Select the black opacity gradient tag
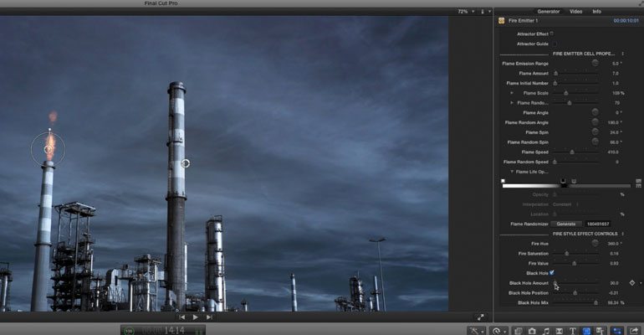This screenshot has height=335, width=644. [x=564, y=181]
